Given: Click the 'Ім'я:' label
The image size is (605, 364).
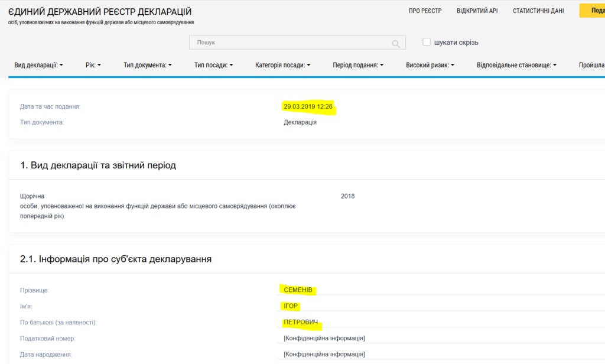Looking at the screenshot, I should [26, 307].
